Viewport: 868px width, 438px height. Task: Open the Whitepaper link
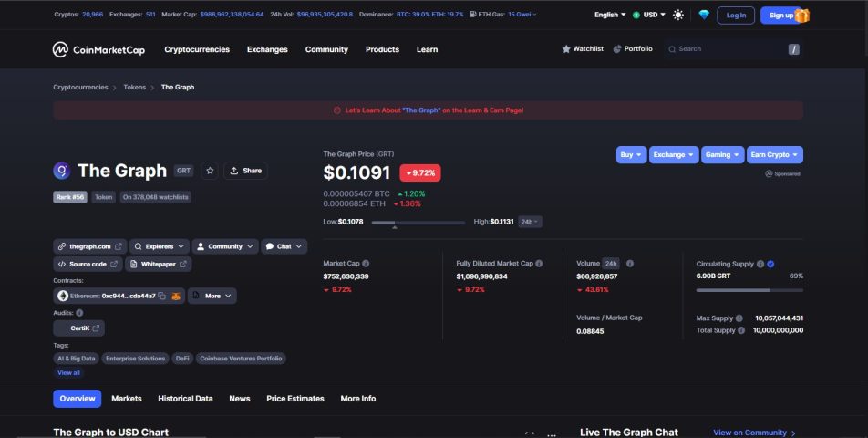click(x=159, y=264)
